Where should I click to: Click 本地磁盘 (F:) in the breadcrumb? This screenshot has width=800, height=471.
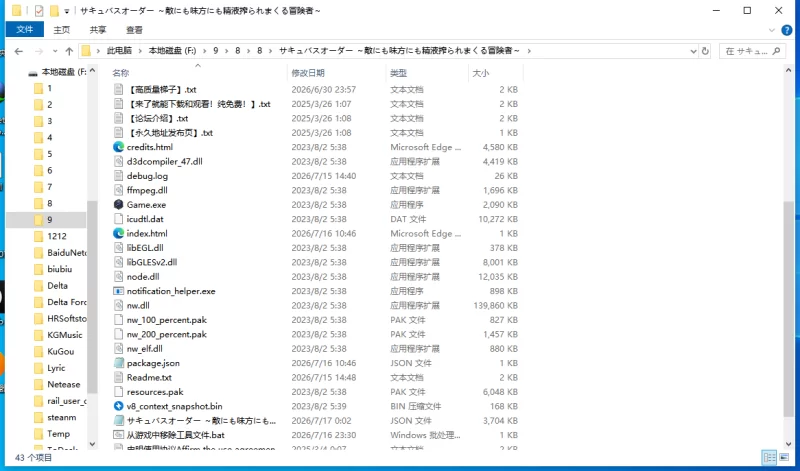(x=172, y=51)
